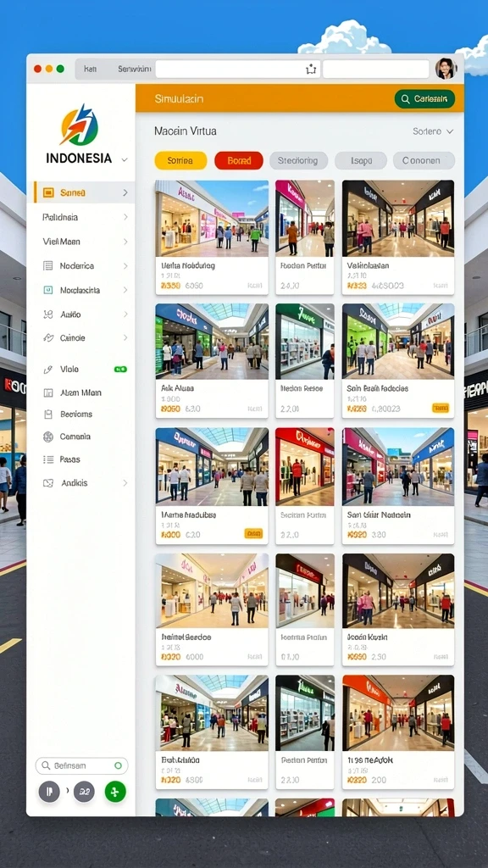Select the Viole sidebar pencil icon

coord(48,370)
